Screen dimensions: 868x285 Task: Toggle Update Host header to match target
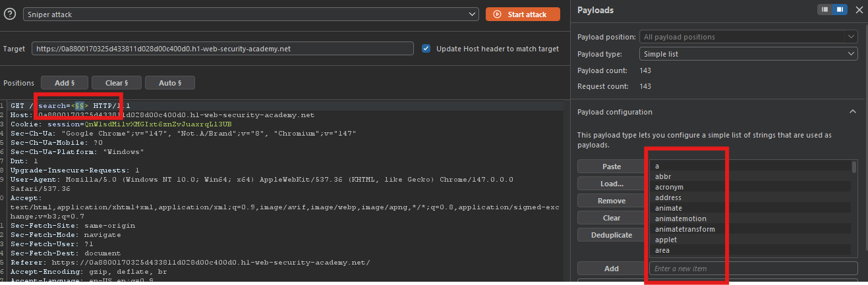tap(426, 49)
